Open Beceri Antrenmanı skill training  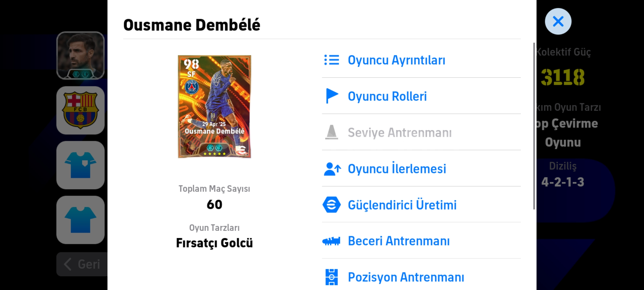coord(399,241)
